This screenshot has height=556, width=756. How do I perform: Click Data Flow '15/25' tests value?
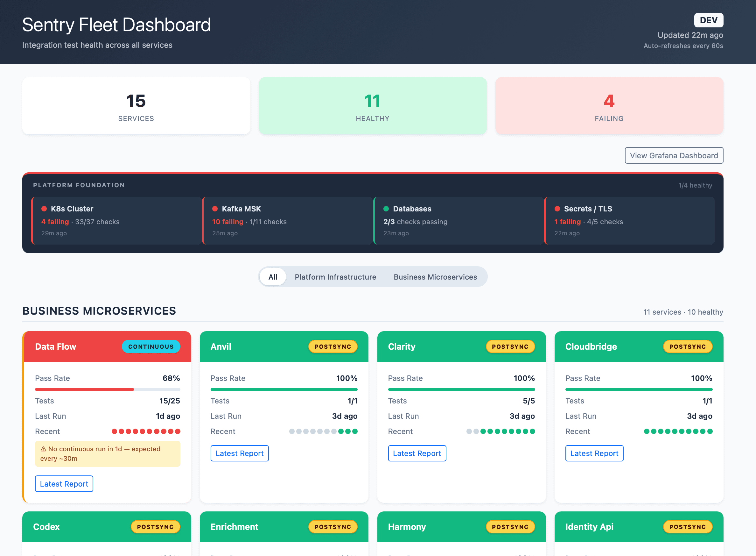click(x=170, y=401)
